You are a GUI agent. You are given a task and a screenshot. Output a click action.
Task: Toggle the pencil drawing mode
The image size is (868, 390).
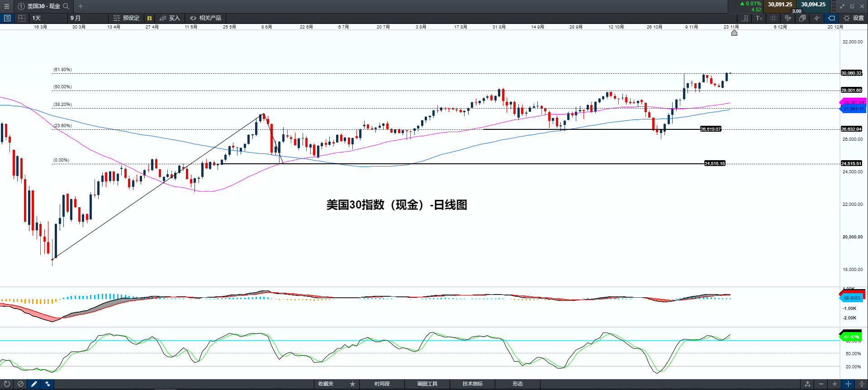tap(34, 384)
